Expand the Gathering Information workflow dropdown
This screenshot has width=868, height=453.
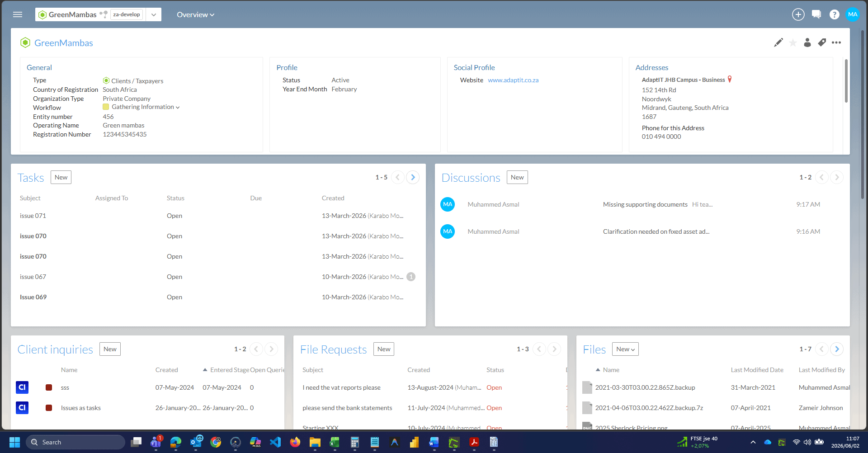(x=178, y=107)
